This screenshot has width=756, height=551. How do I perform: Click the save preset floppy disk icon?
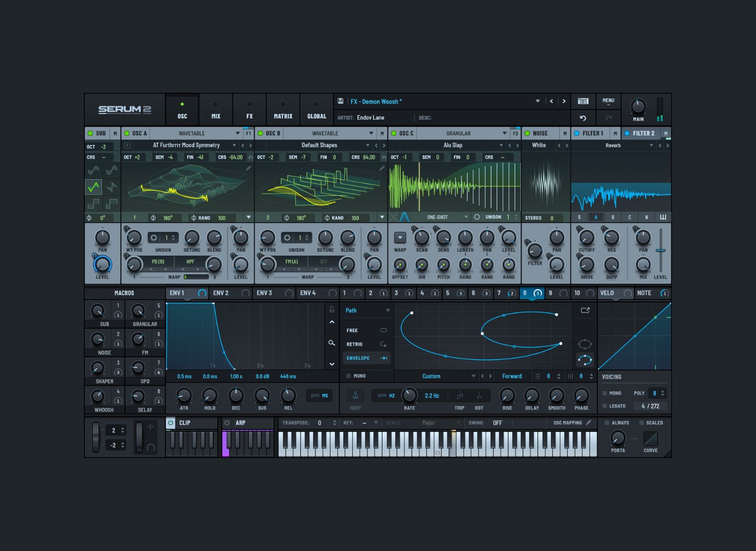(341, 102)
